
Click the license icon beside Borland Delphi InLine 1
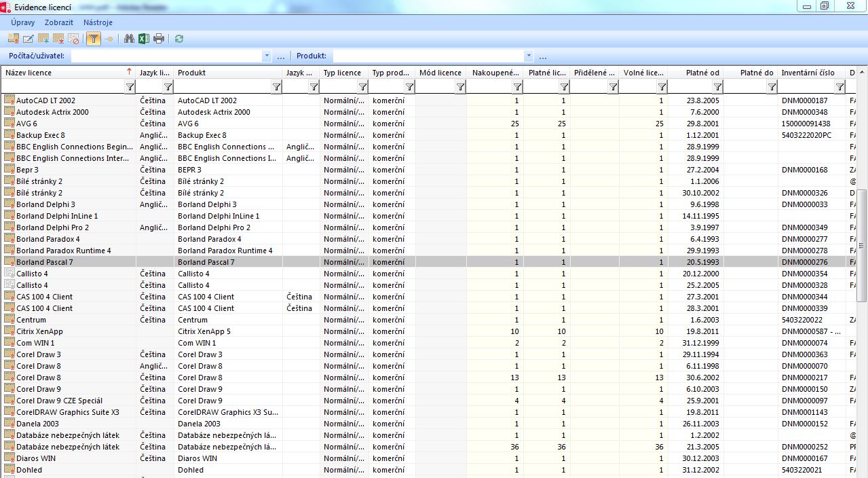pyautogui.click(x=9, y=216)
